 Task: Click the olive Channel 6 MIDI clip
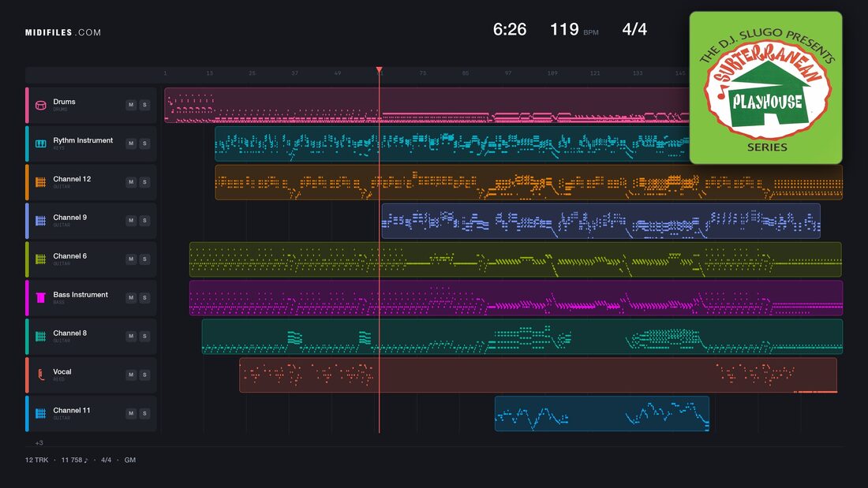tap(515, 259)
